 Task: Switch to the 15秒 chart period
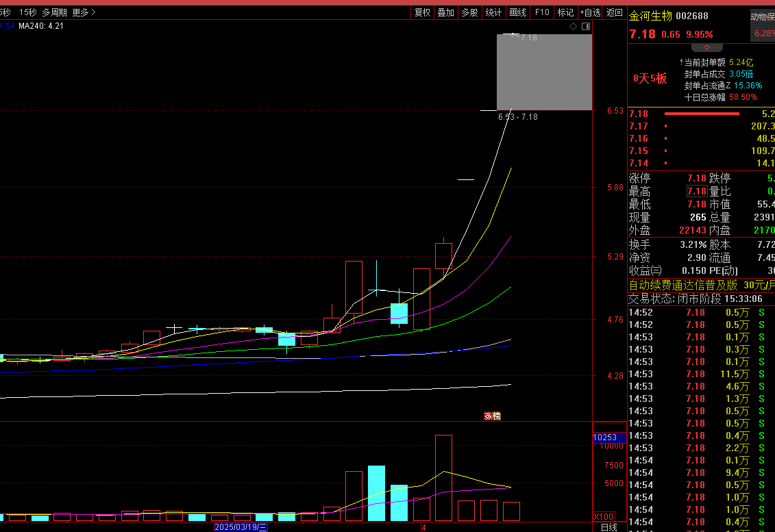[x=27, y=12]
